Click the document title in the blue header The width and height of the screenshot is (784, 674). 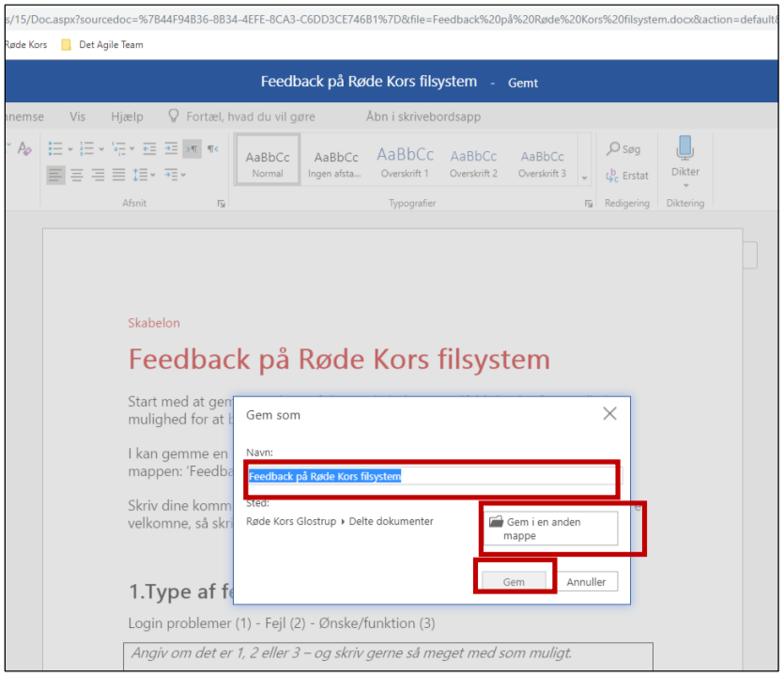pos(369,82)
